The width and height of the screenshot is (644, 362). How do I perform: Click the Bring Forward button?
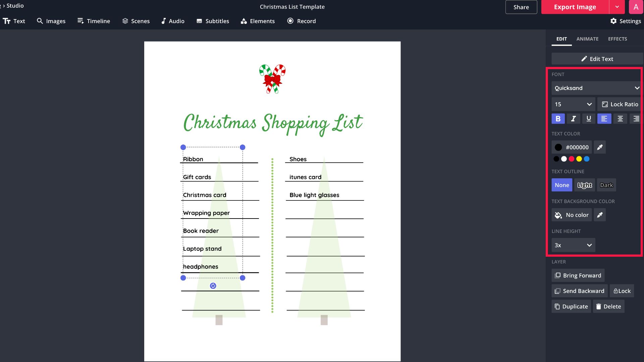coord(578,276)
